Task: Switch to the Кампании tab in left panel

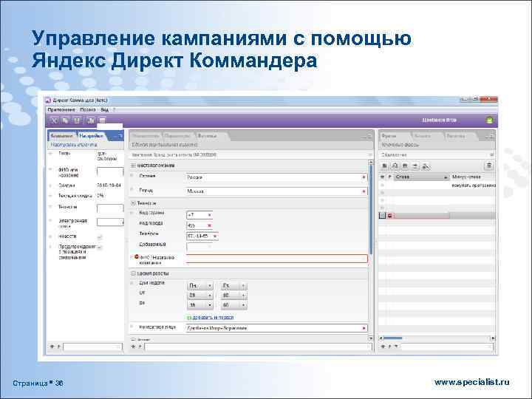Action: pyautogui.click(x=62, y=136)
